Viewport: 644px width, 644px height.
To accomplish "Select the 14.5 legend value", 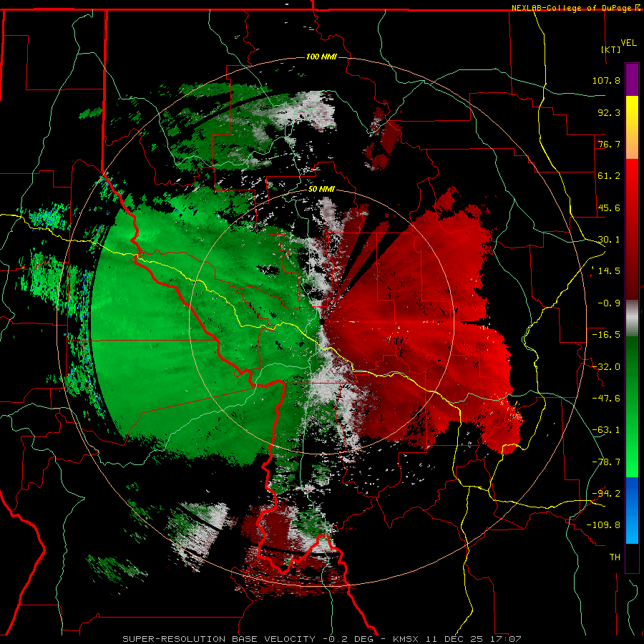I will click(609, 271).
